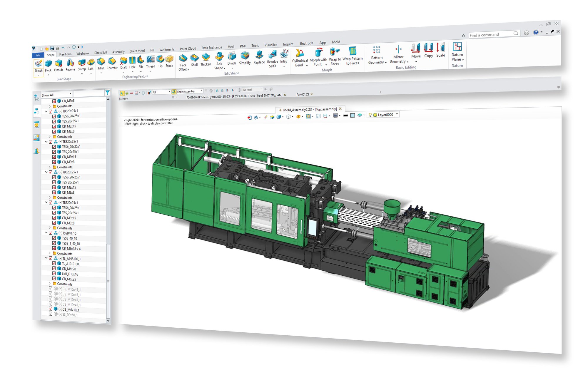Viewport: 588px width, 385px height.
Task: Click the Add Shape tool
Action: [x=219, y=61]
